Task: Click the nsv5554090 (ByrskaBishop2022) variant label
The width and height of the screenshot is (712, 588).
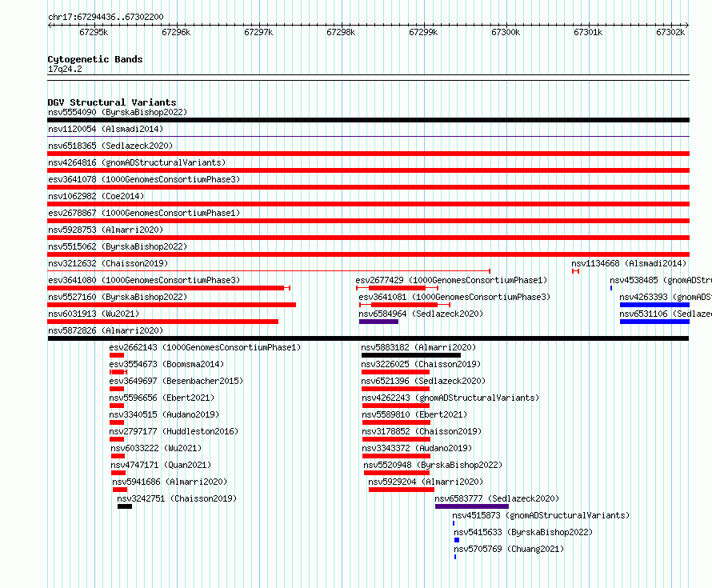Action: 118,112
